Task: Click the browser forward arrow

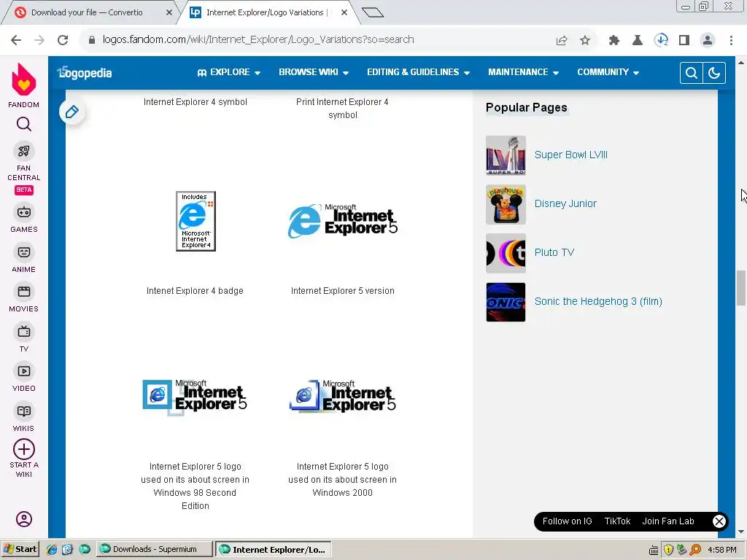Action: click(x=39, y=40)
